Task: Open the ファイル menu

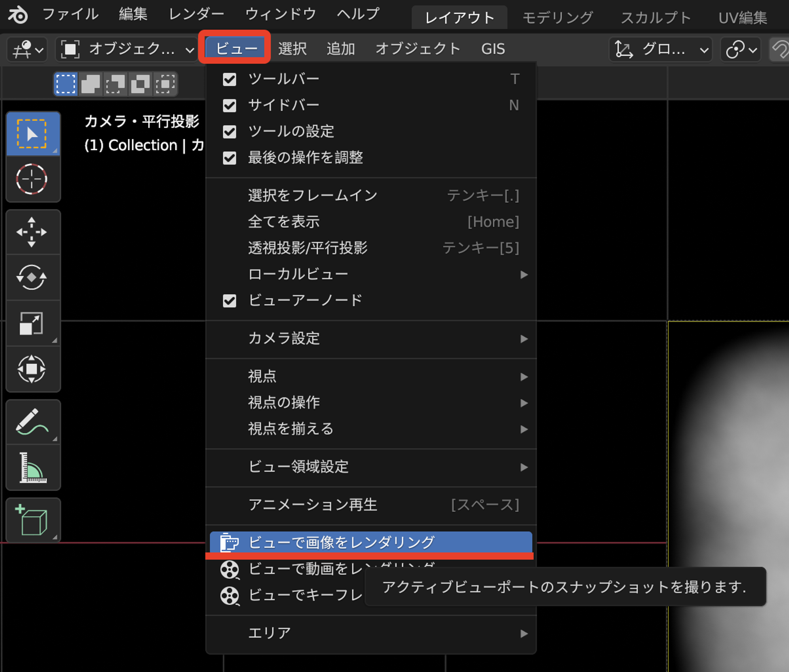Action: point(70,15)
